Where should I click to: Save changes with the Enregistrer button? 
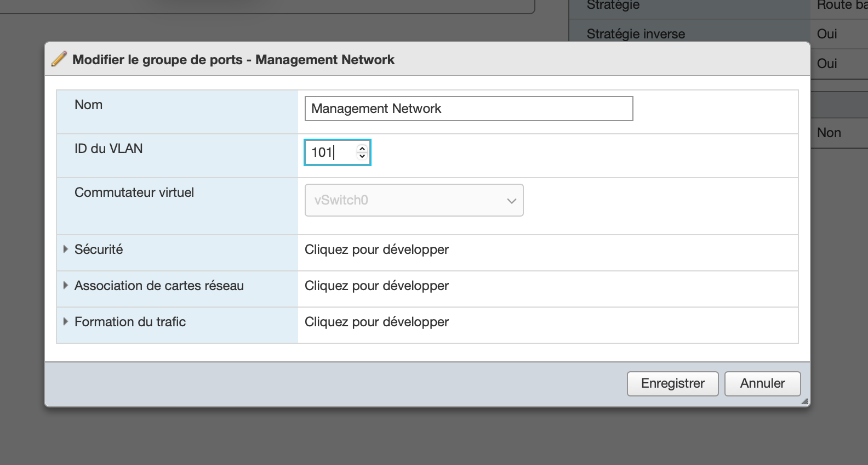673,383
